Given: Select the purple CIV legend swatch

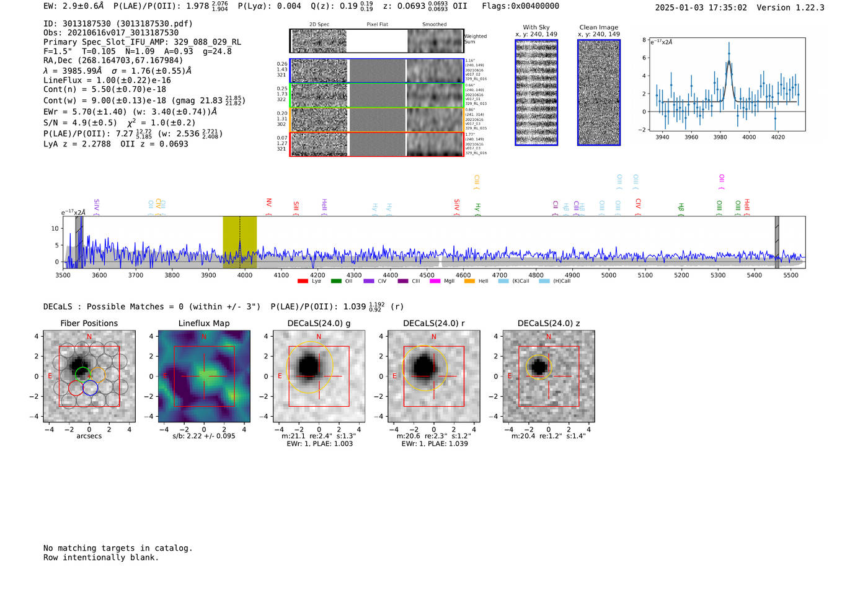Looking at the screenshot, I should click(369, 282).
